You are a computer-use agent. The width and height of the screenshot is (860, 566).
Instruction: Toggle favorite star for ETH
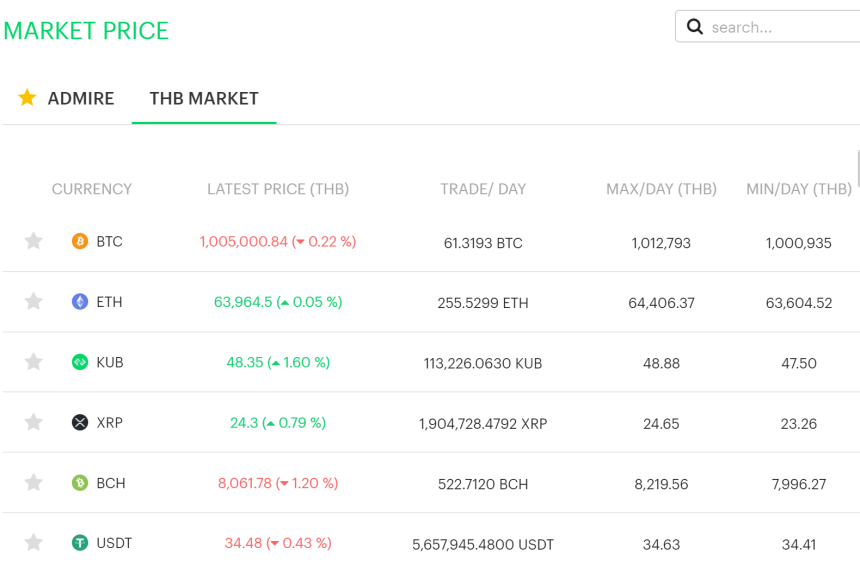click(34, 302)
